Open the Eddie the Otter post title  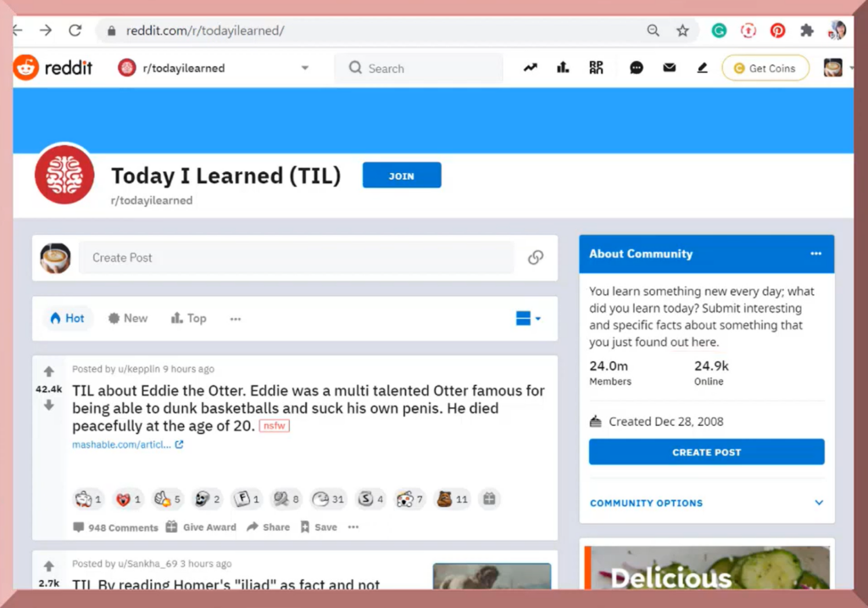pyautogui.click(x=309, y=408)
